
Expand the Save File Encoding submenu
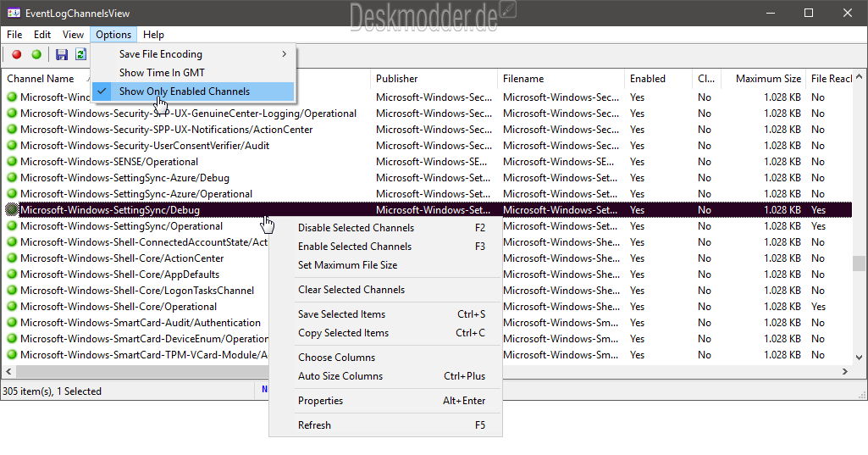(193, 53)
